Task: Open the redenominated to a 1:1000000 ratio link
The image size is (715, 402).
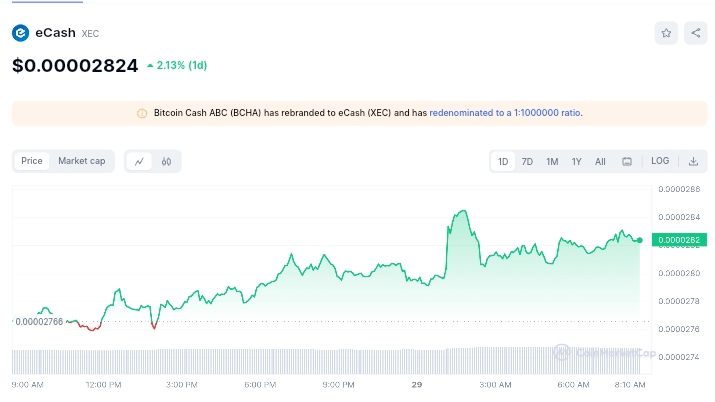Action: 505,113
